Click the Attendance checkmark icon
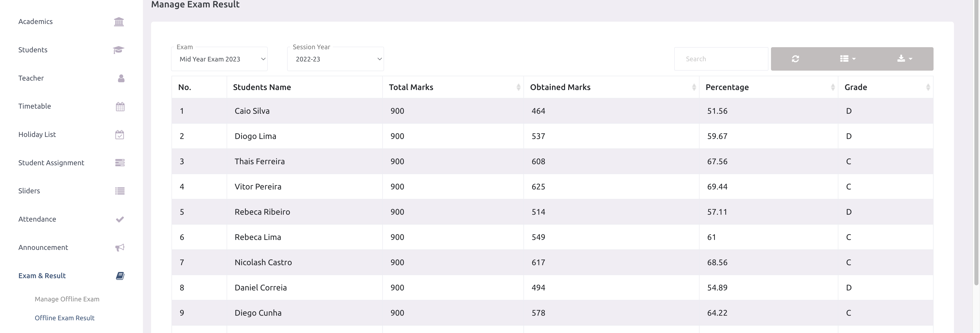The height and width of the screenshot is (333, 980). 119,219
